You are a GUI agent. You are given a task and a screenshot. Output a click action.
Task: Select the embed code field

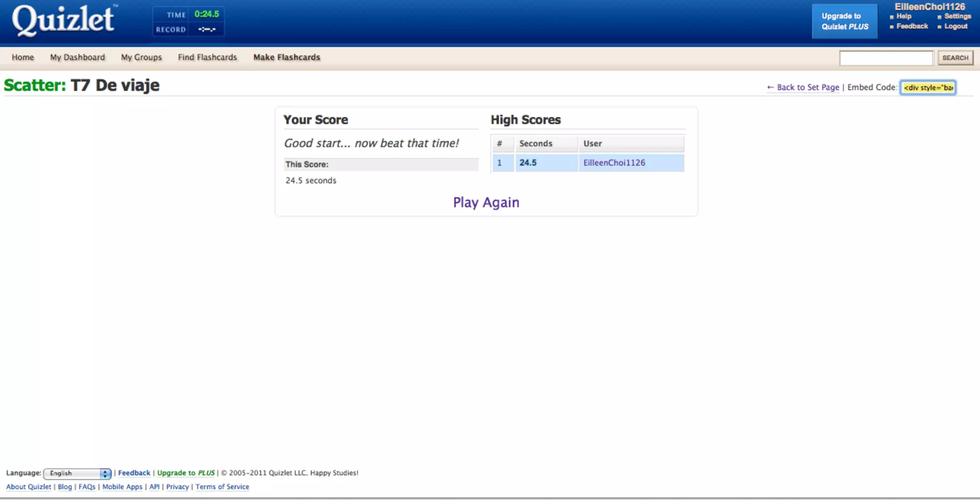[928, 88]
